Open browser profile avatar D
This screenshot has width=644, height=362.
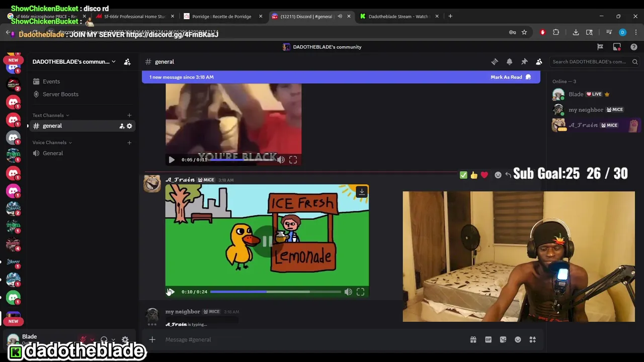tap(622, 32)
